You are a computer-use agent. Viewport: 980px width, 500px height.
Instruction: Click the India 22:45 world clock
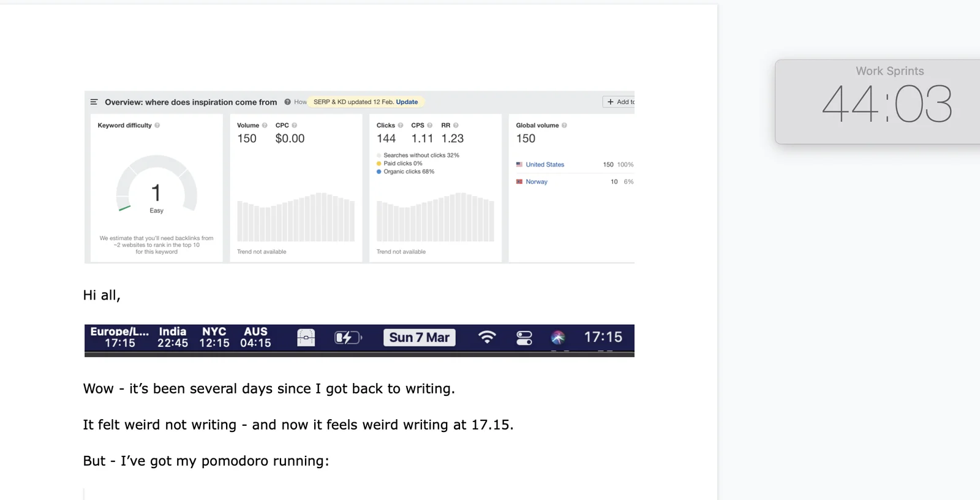tap(173, 337)
